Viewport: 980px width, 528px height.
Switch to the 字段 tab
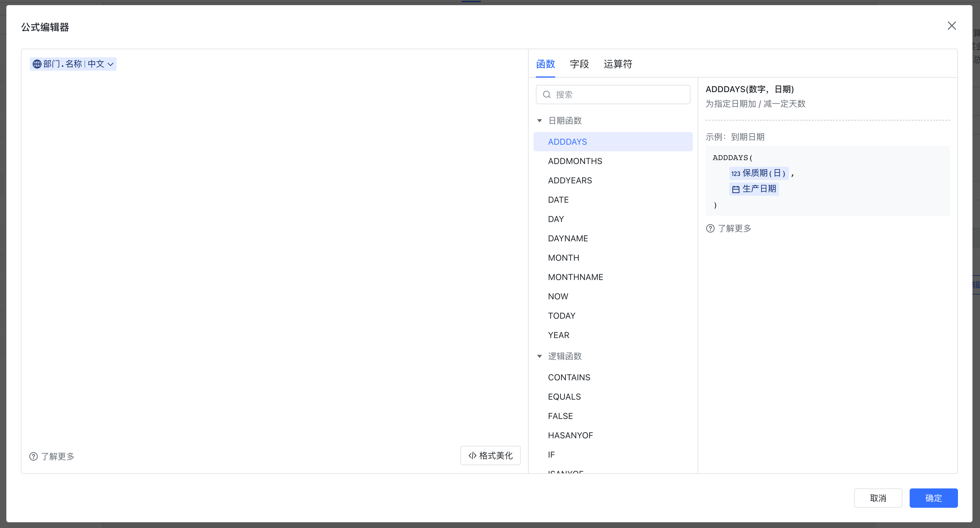pos(579,64)
